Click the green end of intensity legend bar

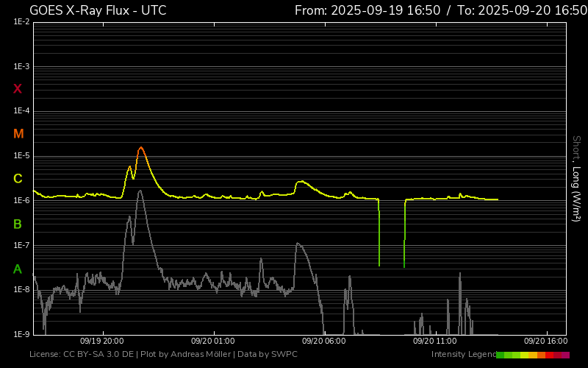coord(501,355)
